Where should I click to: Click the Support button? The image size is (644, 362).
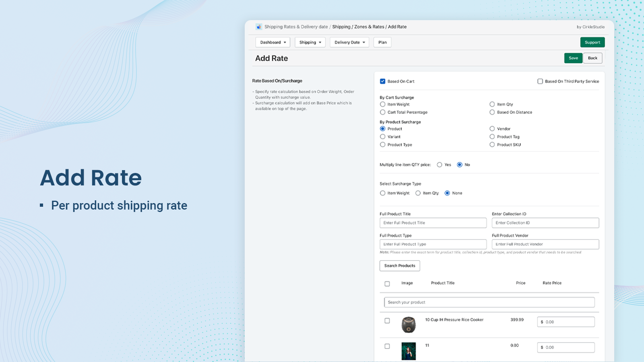(x=592, y=42)
